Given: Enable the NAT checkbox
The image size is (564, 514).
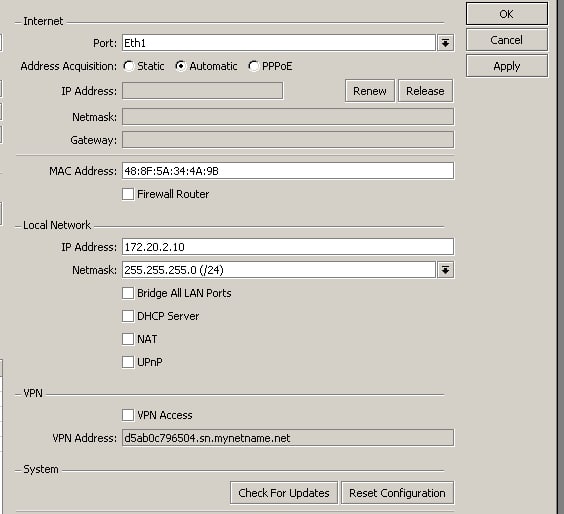Looking at the screenshot, I should 128,339.
